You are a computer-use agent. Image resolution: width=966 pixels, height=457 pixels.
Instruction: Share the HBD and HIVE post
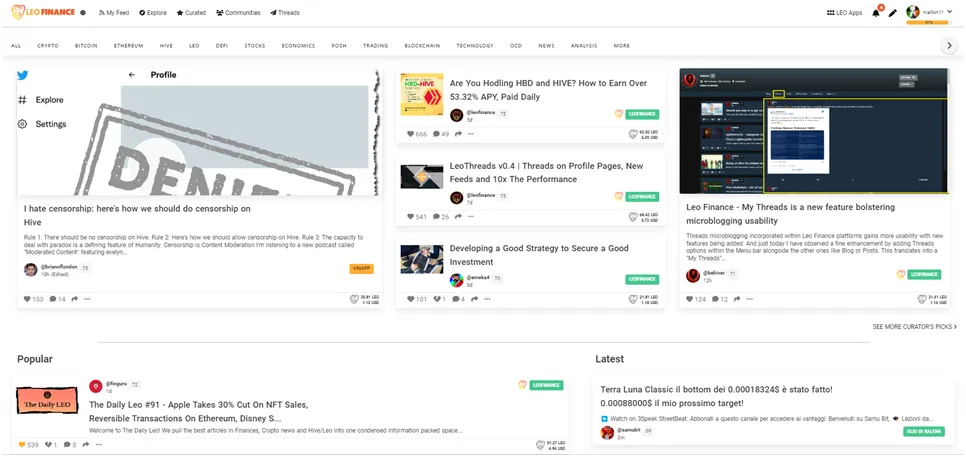[x=458, y=134]
